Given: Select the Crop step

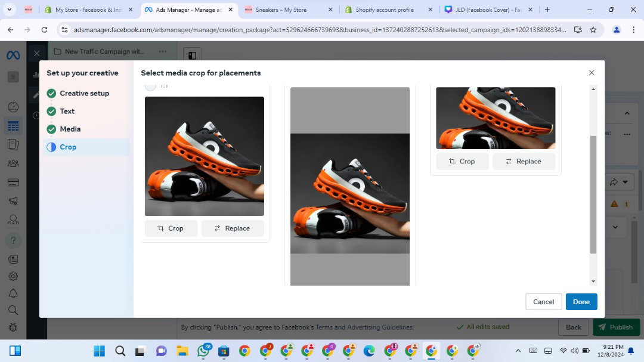Looking at the screenshot, I should (86, 147).
